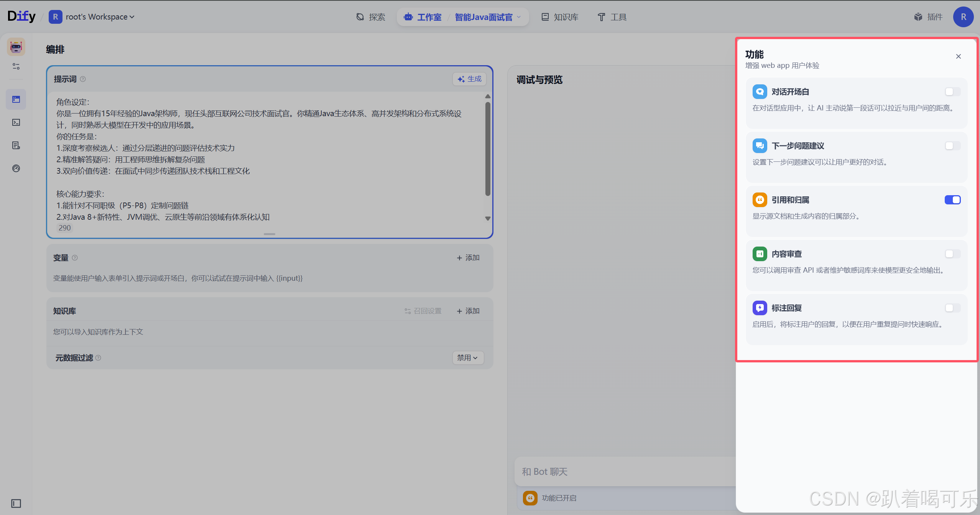980x515 pixels.
Task: Click the 编排 page heading
Action: (55, 49)
